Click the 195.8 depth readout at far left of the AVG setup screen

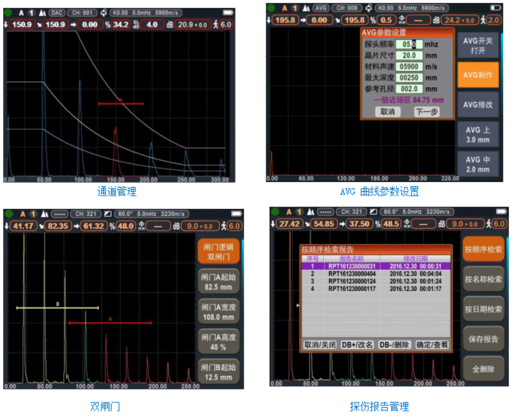(285, 20)
